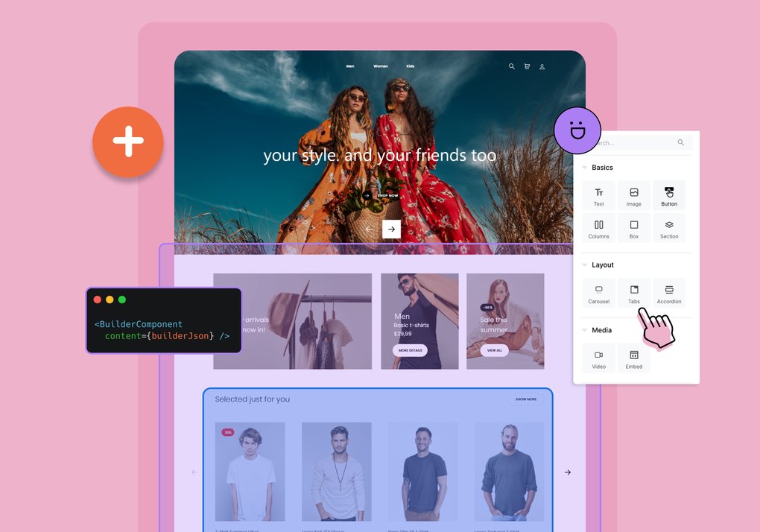Click the round arrow beside Shop Now
Viewport: 760px width, 532px height.
(x=367, y=195)
